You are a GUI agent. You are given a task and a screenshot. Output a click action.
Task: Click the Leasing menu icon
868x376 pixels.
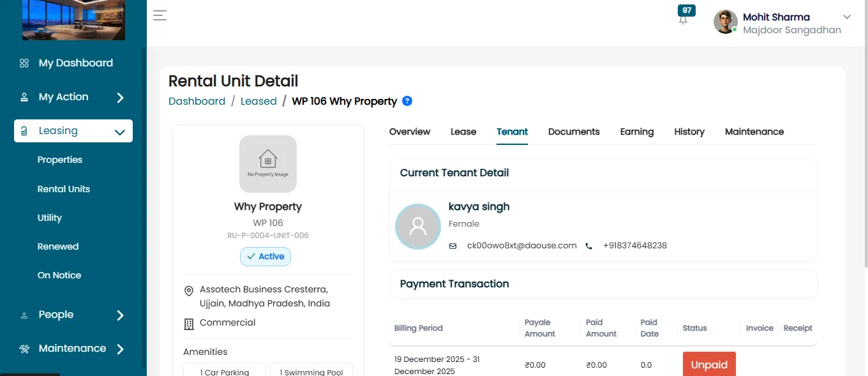pyautogui.click(x=24, y=131)
